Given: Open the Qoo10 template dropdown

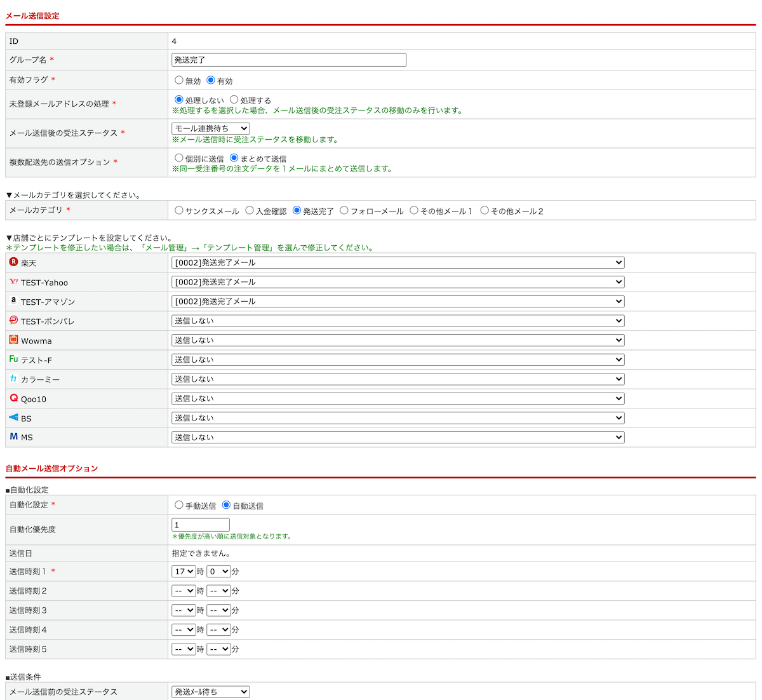Looking at the screenshot, I should coord(398,399).
